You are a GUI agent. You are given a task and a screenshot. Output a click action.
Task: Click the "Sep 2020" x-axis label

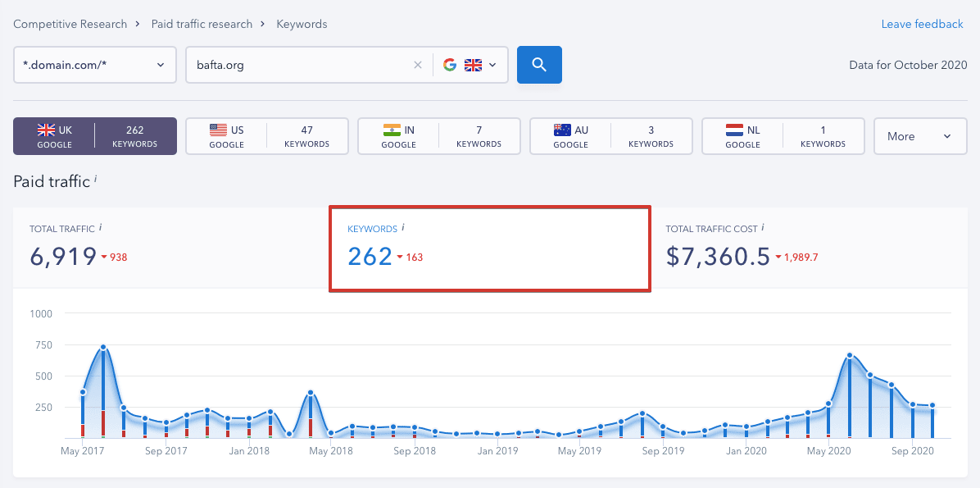pyautogui.click(x=912, y=450)
